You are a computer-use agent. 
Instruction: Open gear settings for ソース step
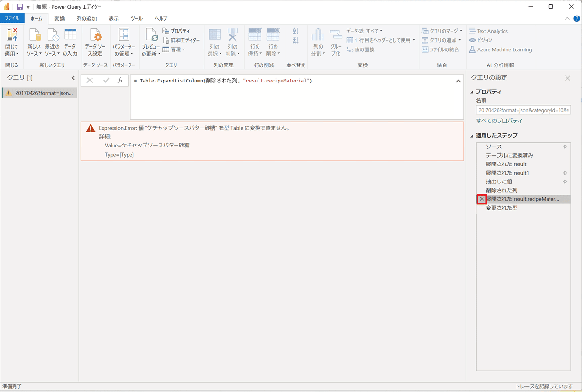[565, 147]
